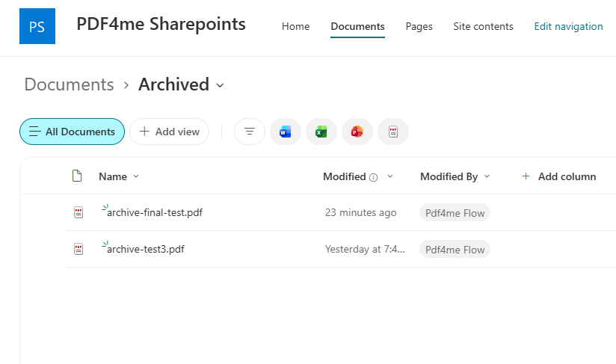Click the Archived folder title text
The image size is (616, 364).
[173, 84]
